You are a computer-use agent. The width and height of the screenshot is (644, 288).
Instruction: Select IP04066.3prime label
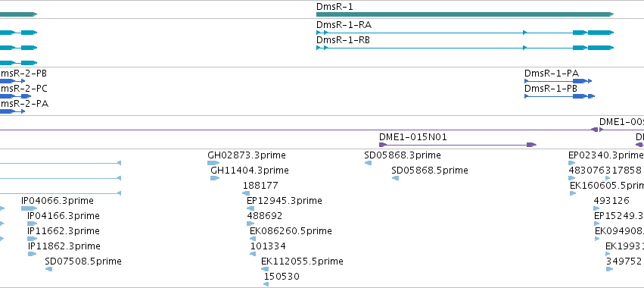57,201
